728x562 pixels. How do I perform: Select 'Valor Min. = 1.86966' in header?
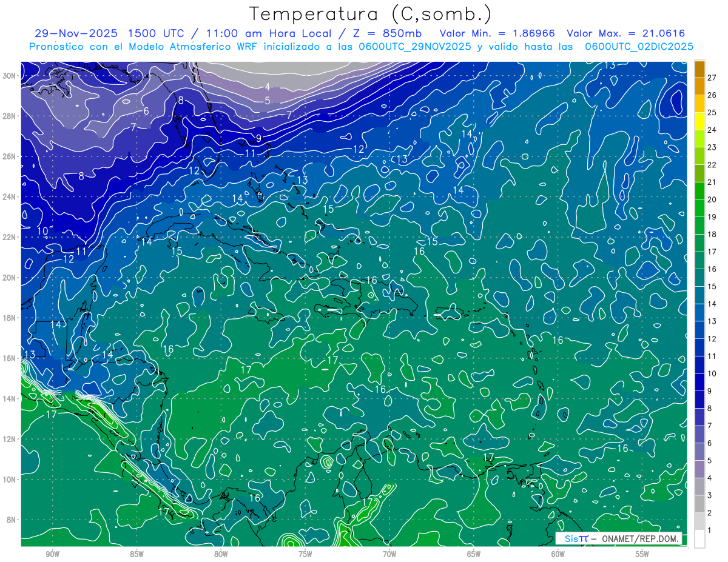coord(499,33)
